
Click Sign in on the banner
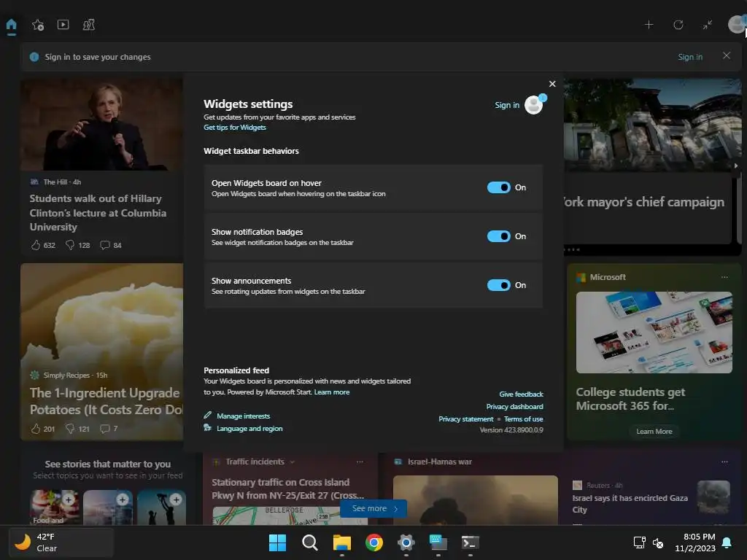coord(690,57)
